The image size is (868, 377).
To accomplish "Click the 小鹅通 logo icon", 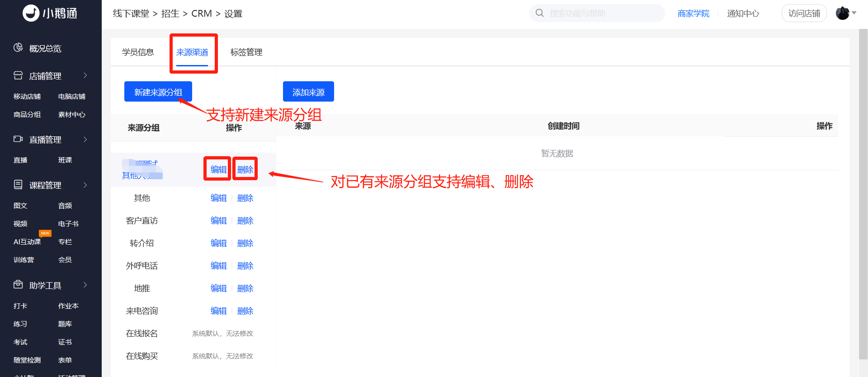I will [31, 13].
